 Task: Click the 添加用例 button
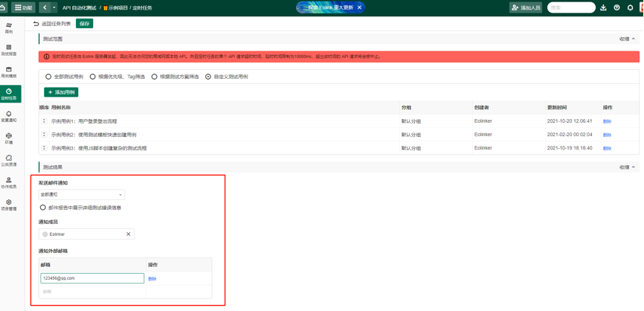(x=61, y=92)
